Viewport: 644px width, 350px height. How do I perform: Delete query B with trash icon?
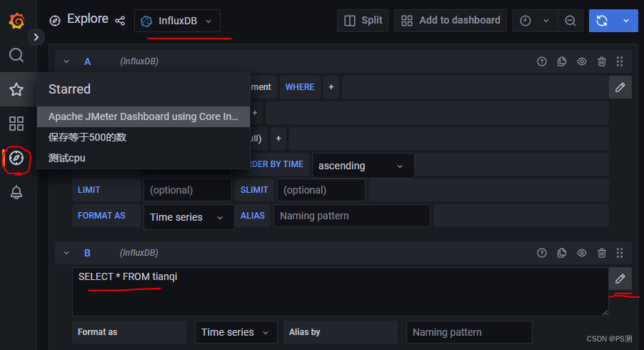(602, 253)
